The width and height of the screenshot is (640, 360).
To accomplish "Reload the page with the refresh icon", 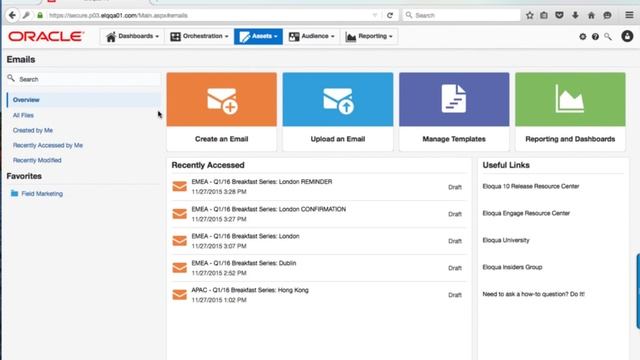I will point(390,15).
